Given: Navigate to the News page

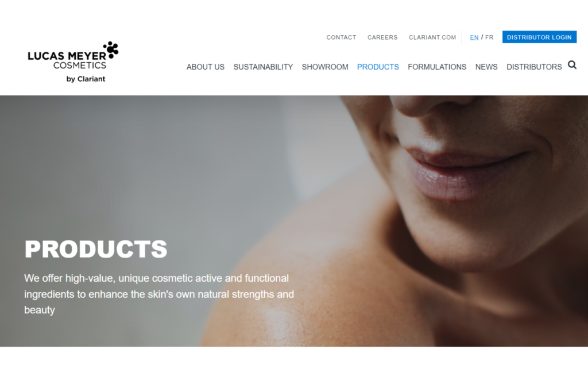Looking at the screenshot, I should [486, 67].
